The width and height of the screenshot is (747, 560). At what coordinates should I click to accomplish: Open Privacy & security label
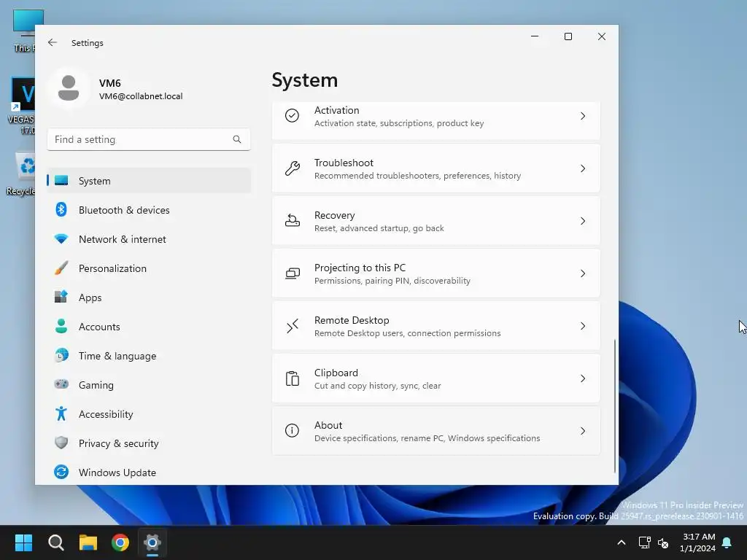(x=119, y=443)
